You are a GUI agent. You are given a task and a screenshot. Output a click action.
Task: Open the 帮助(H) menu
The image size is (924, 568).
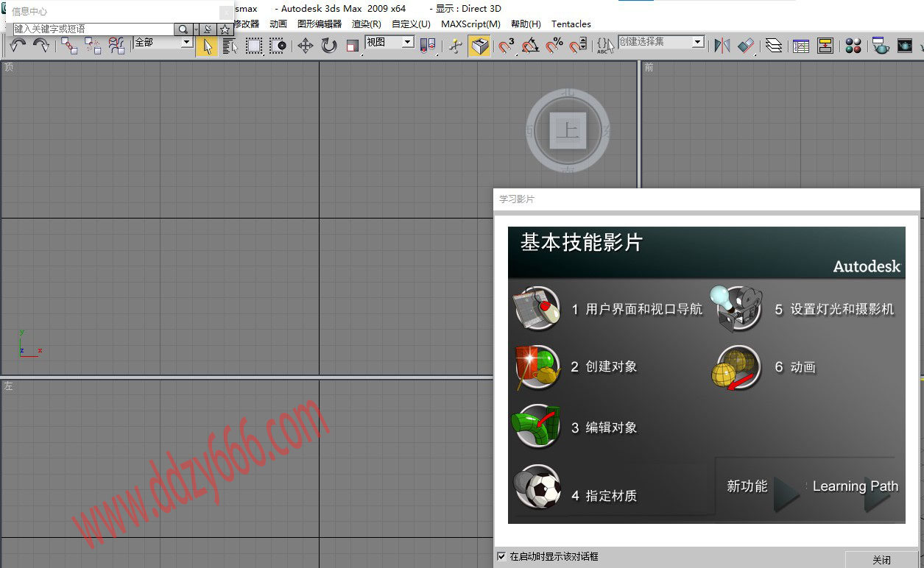pyautogui.click(x=526, y=24)
